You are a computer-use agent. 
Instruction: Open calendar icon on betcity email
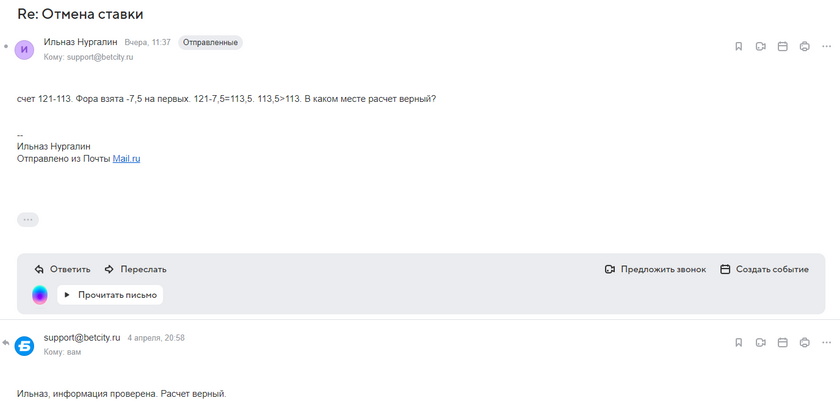[x=782, y=342]
